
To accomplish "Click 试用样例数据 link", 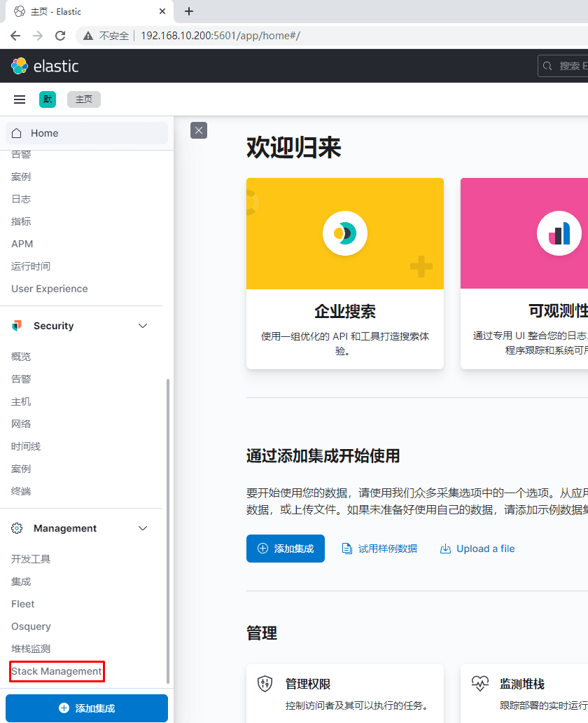I will [x=388, y=549].
